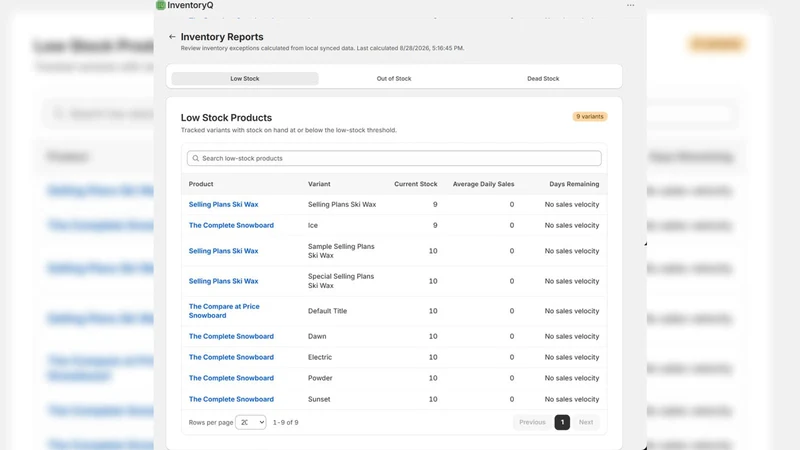The height and width of the screenshot is (450, 800).
Task: Click the Current Stock column header
Action: (415, 184)
